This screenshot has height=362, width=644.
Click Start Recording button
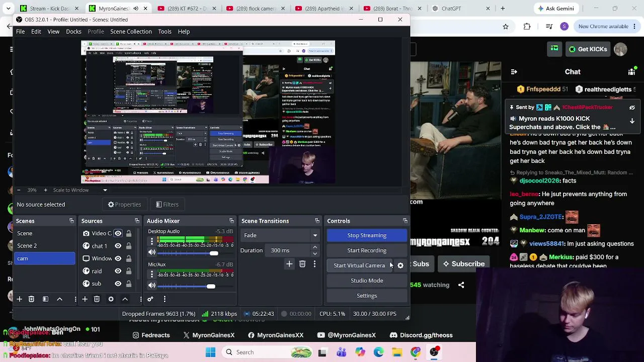(x=367, y=250)
